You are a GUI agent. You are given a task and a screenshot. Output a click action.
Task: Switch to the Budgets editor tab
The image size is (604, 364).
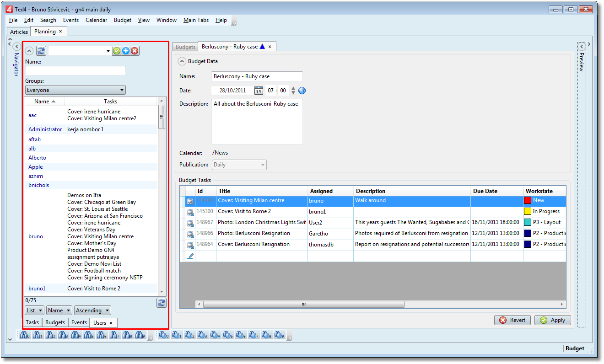coord(185,47)
